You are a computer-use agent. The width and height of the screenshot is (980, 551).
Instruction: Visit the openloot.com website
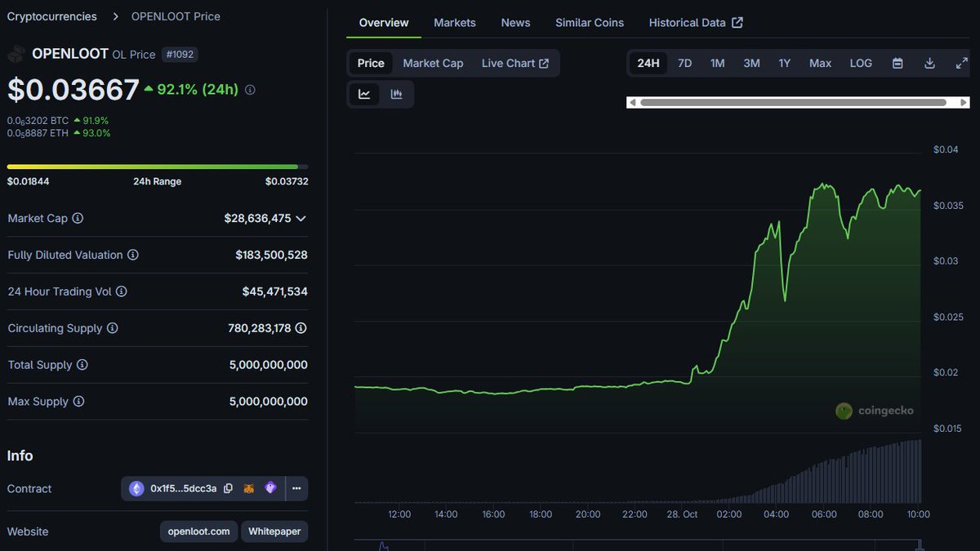coord(198,531)
